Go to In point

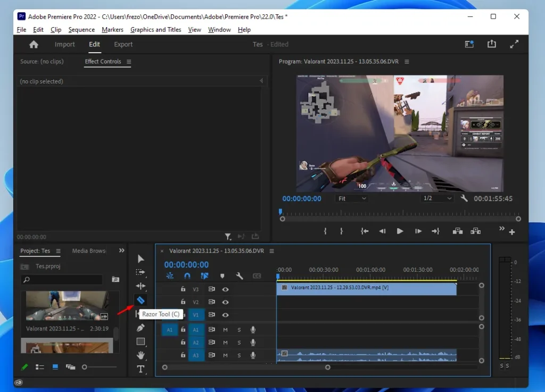click(x=364, y=231)
